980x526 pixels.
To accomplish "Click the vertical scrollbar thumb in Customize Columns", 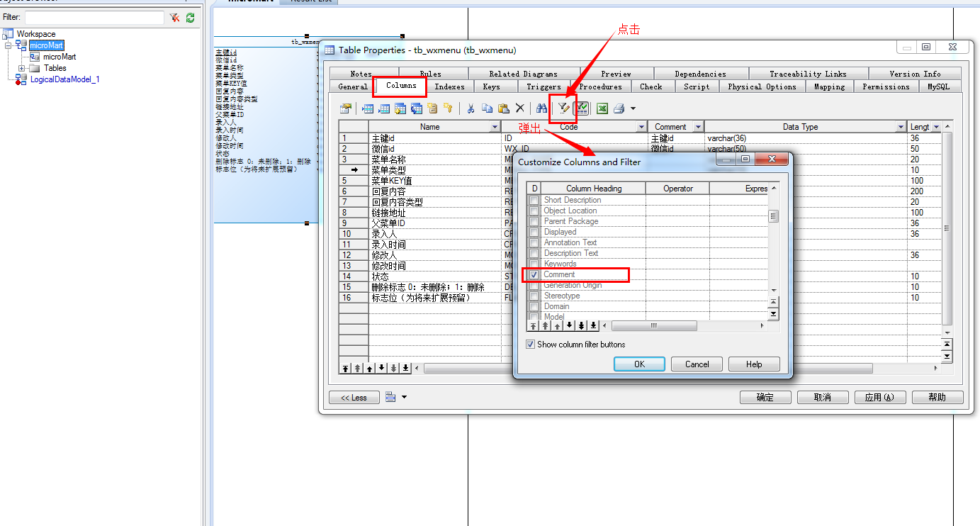I will pos(774,216).
